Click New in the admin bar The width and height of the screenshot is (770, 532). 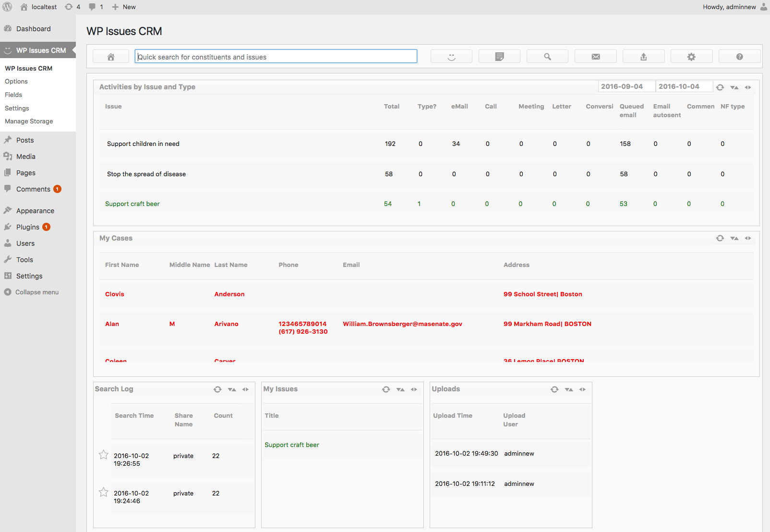[x=124, y=7]
